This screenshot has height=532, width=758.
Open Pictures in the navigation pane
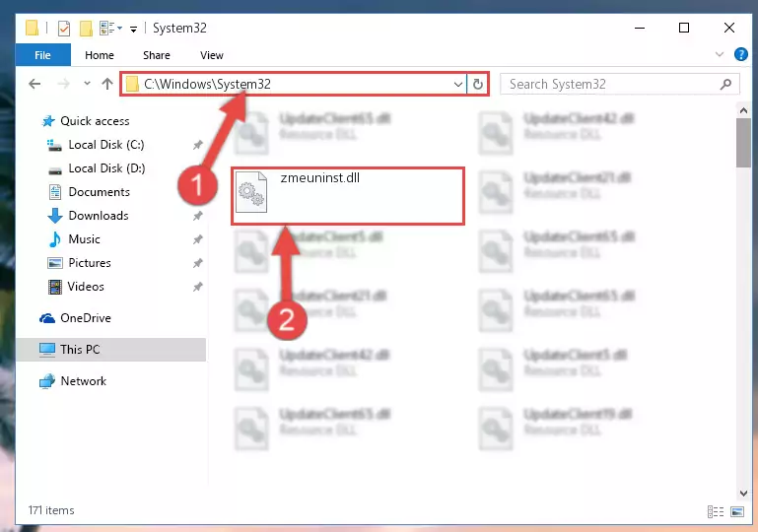[x=90, y=263]
